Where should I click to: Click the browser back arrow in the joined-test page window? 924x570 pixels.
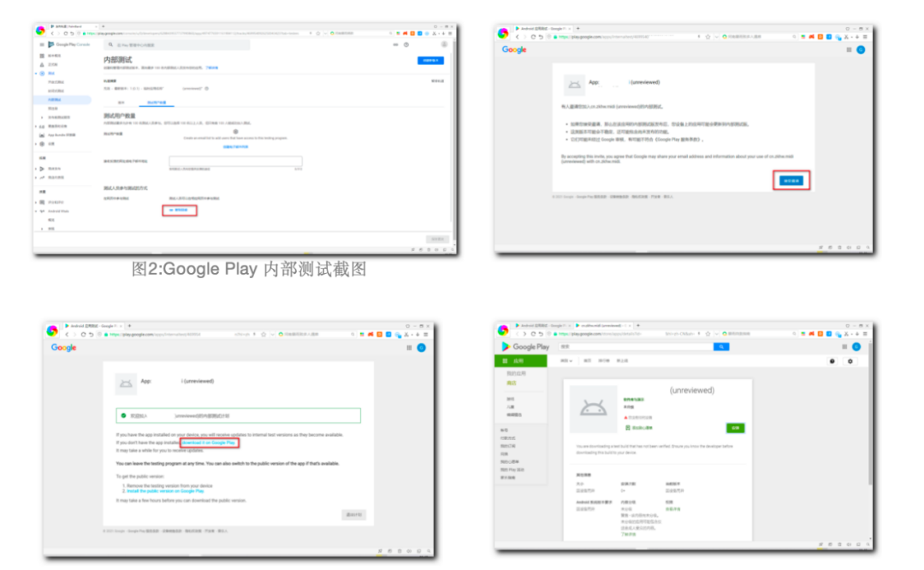coord(67,335)
